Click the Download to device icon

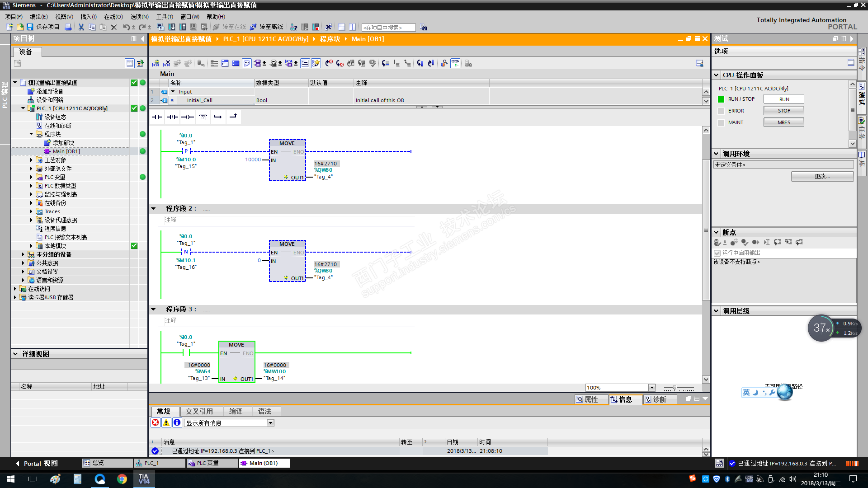172,27
